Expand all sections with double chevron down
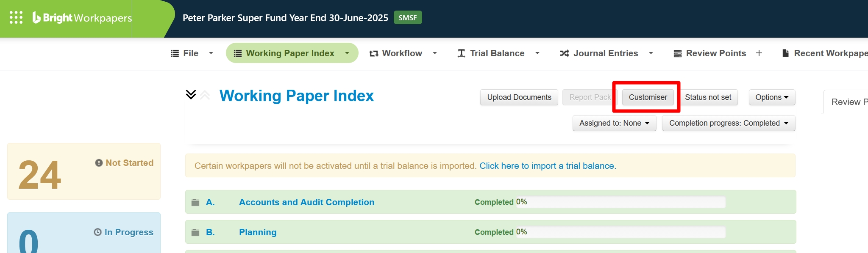Viewport: 868px width, 253px height. 191,94
